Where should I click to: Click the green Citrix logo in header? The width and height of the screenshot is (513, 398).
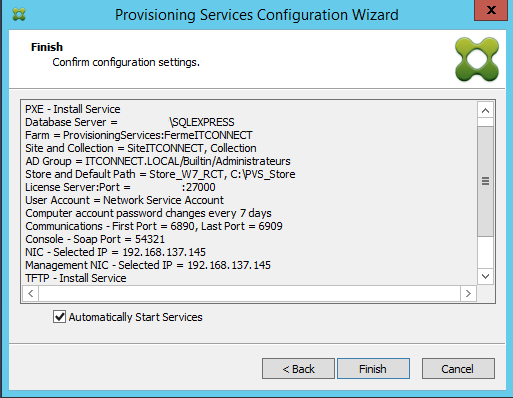coord(477,59)
